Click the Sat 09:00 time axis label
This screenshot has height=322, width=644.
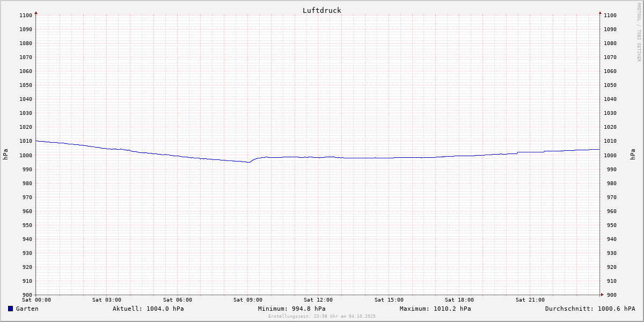tap(248, 300)
